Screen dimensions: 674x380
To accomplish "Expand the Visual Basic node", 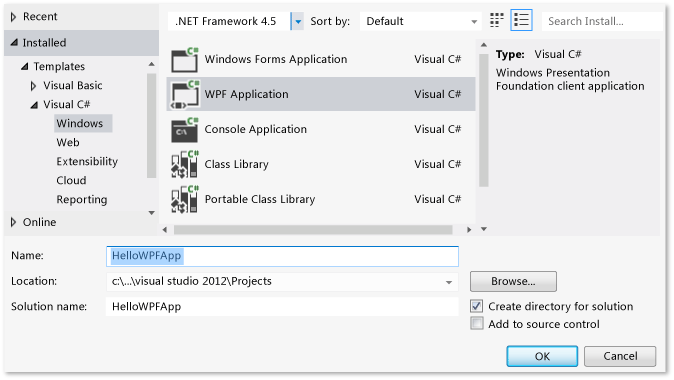I will [34, 86].
